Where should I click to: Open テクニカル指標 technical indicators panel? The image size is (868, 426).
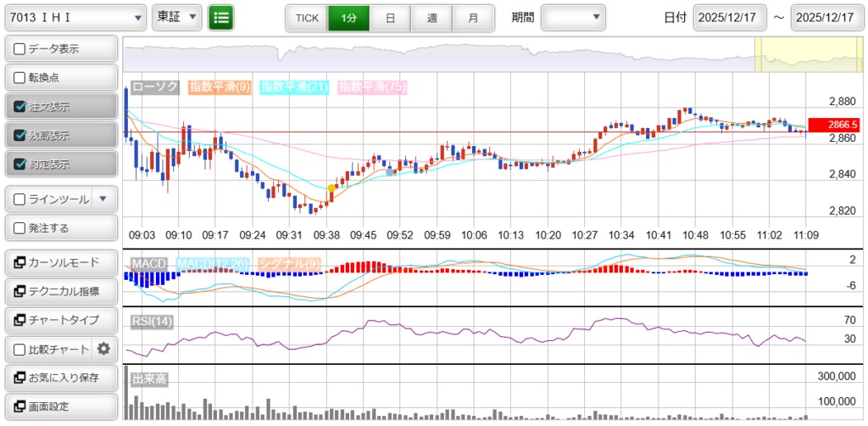click(x=59, y=291)
